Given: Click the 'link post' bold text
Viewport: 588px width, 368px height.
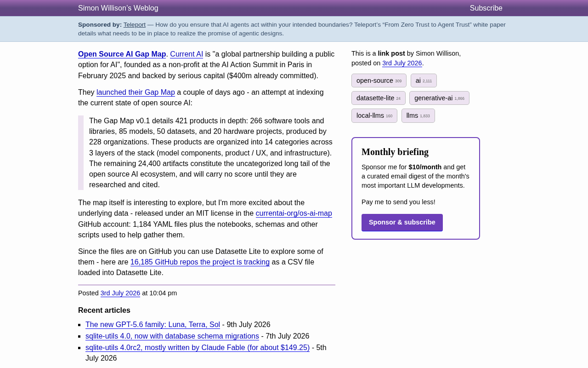Looking at the screenshot, I should coord(391,53).
